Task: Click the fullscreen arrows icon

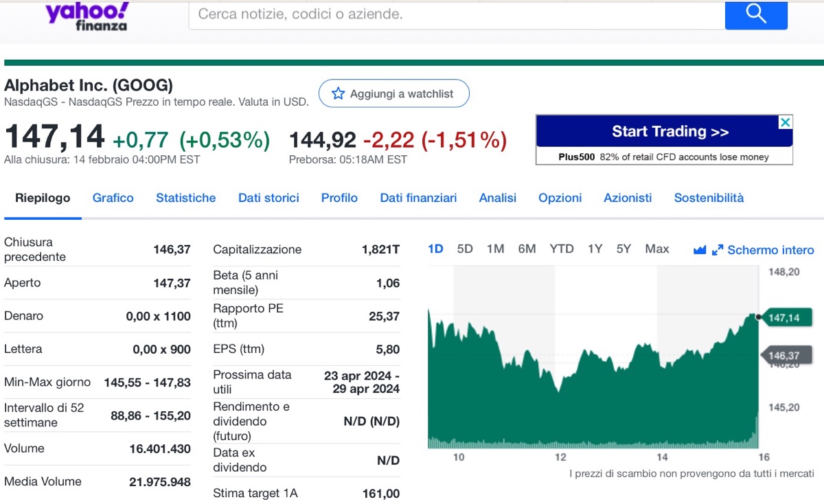Action: (718, 250)
